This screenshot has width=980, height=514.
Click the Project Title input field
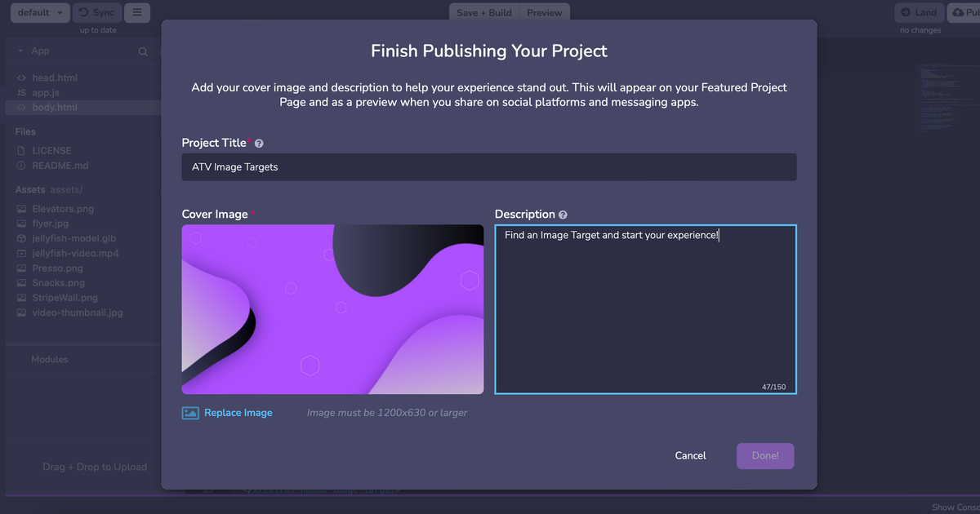[488, 167]
